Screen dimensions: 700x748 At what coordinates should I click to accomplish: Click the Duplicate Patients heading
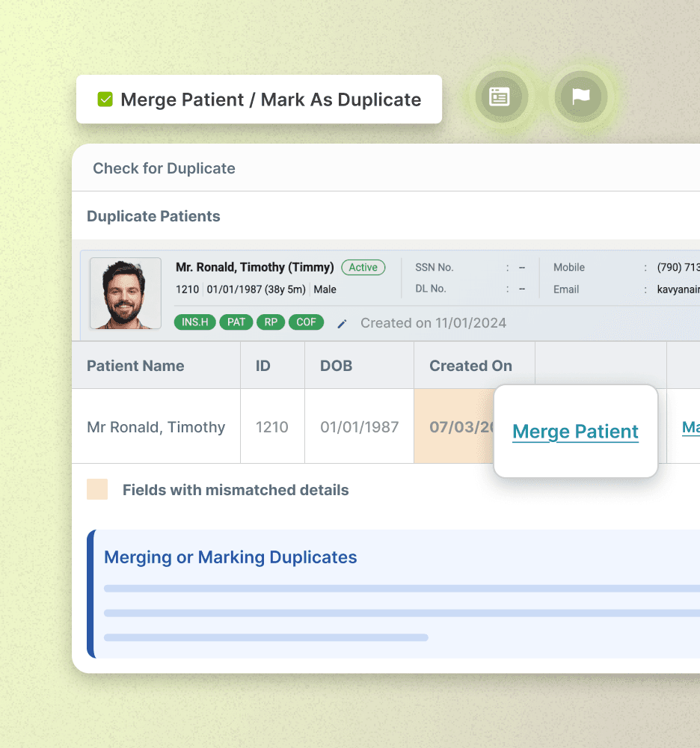(153, 216)
